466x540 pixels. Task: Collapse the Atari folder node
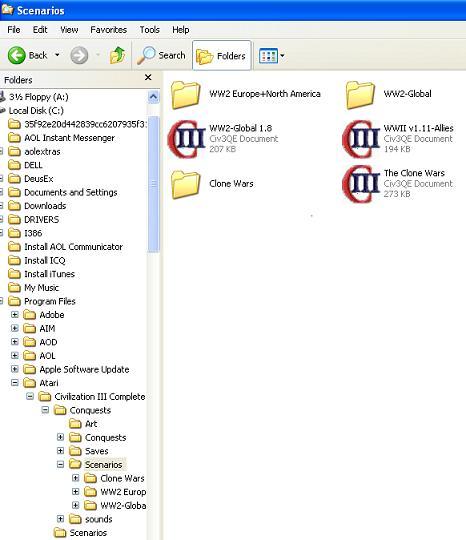(15, 383)
